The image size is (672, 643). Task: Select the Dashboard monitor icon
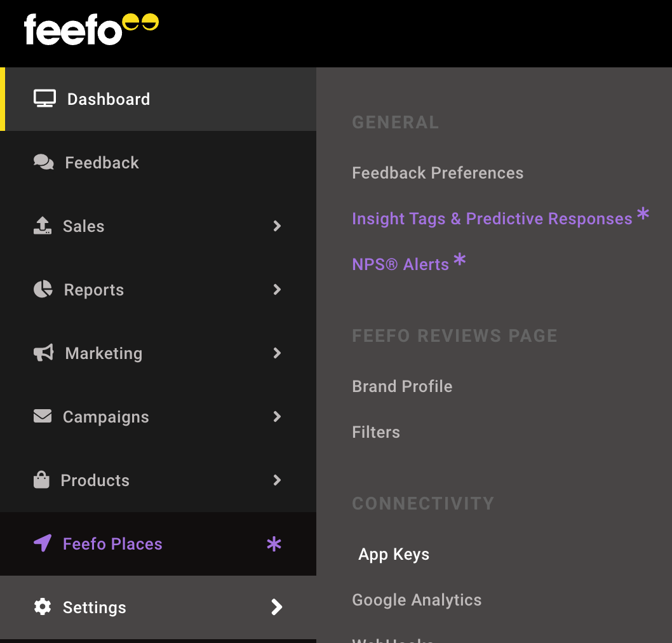44,98
